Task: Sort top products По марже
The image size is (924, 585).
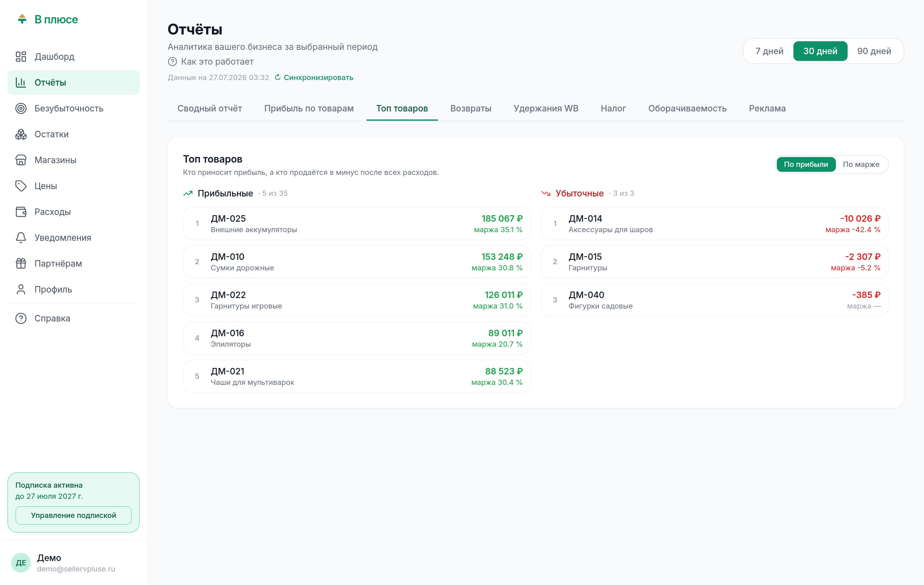Action: 861,164
